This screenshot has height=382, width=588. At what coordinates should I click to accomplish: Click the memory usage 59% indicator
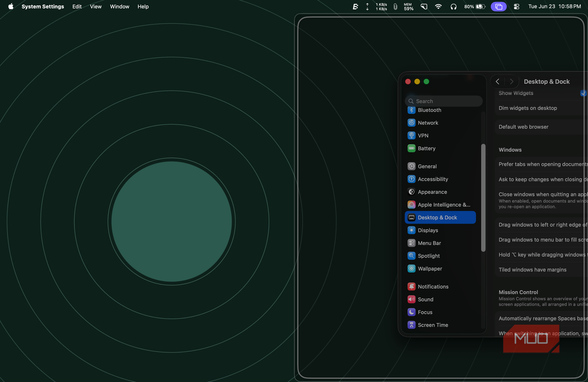pos(409,7)
